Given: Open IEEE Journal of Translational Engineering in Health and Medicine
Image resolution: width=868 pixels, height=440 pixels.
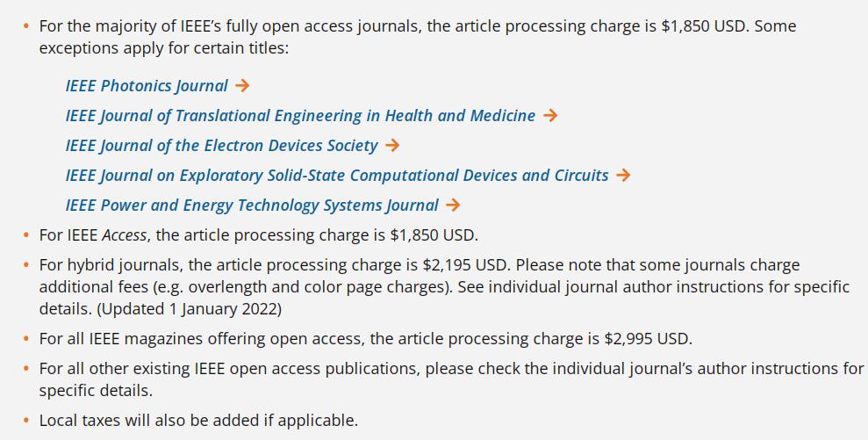Looking at the screenshot, I should (300, 116).
